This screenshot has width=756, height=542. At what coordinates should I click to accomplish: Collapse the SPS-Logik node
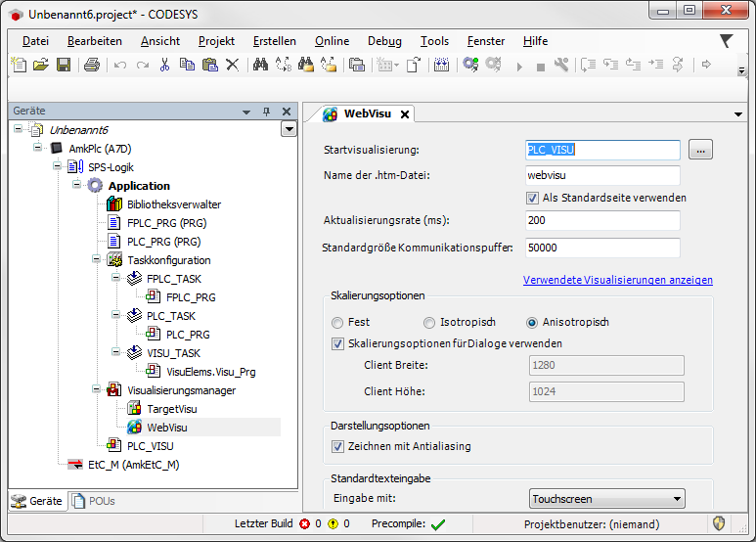(58, 166)
